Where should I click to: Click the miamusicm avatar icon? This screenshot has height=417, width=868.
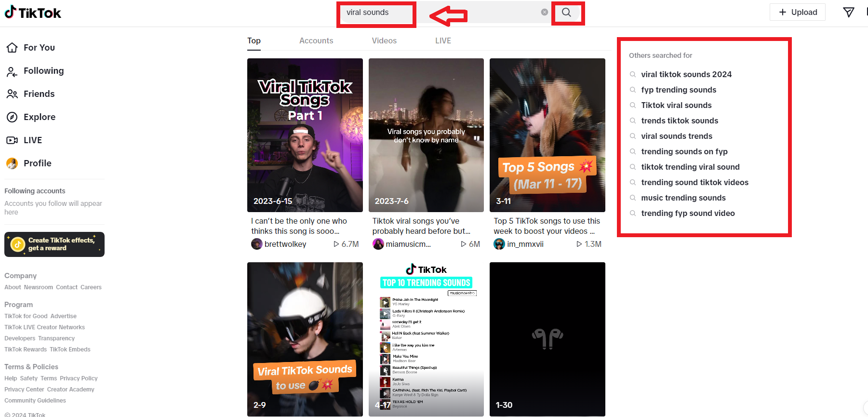378,244
